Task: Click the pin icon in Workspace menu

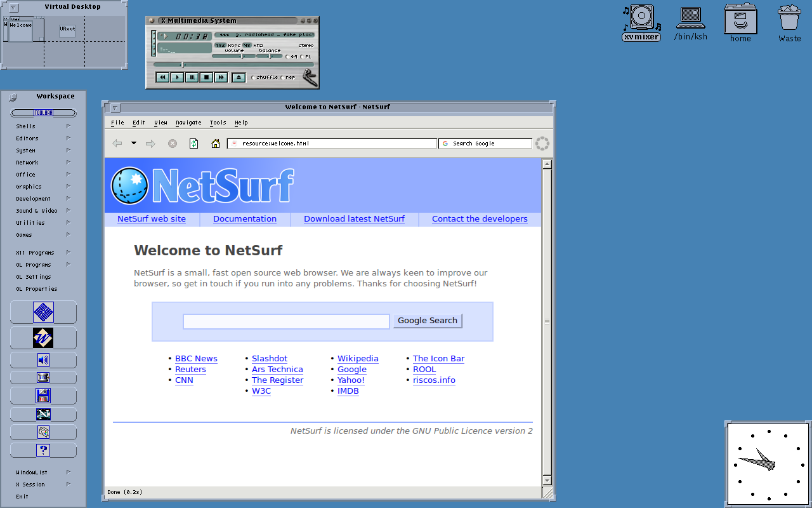Action: pos(13,97)
